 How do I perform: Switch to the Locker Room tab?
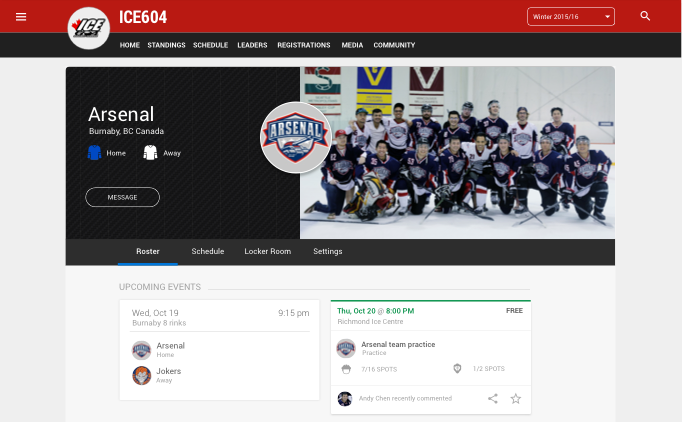(x=267, y=251)
